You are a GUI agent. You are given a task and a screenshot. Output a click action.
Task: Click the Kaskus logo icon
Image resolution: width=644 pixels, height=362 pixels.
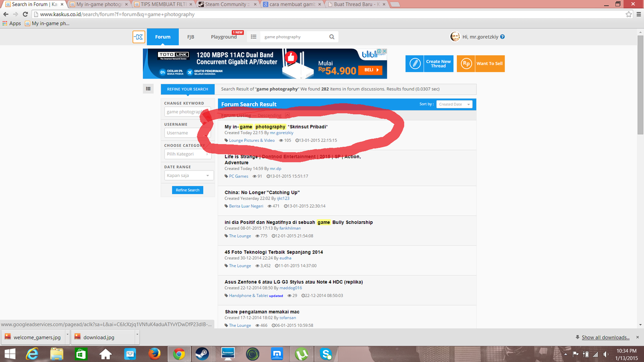(x=139, y=37)
